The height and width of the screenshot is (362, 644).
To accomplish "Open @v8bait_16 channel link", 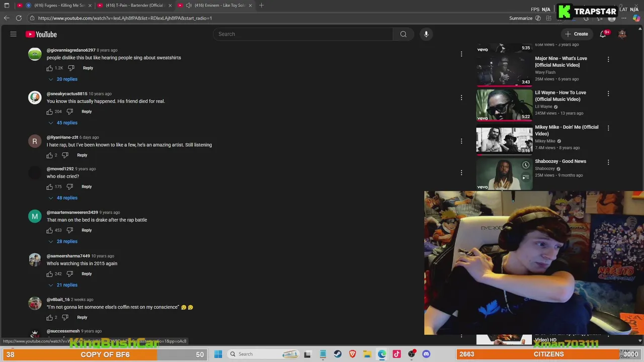I will [58, 300].
